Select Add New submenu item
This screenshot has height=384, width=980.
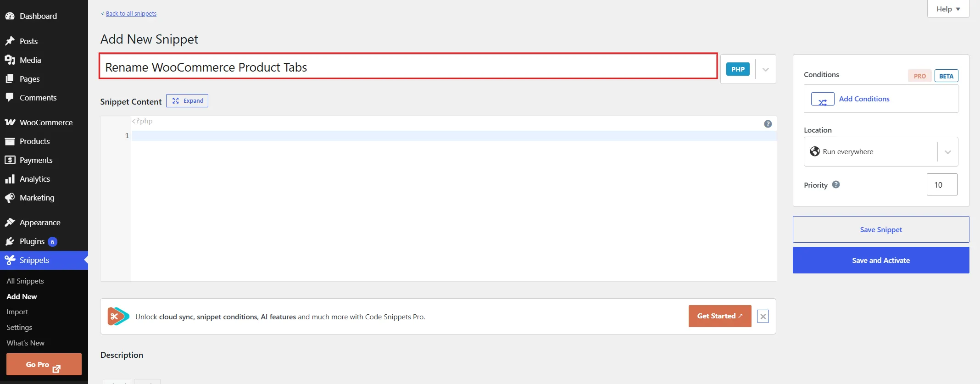click(22, 296)
